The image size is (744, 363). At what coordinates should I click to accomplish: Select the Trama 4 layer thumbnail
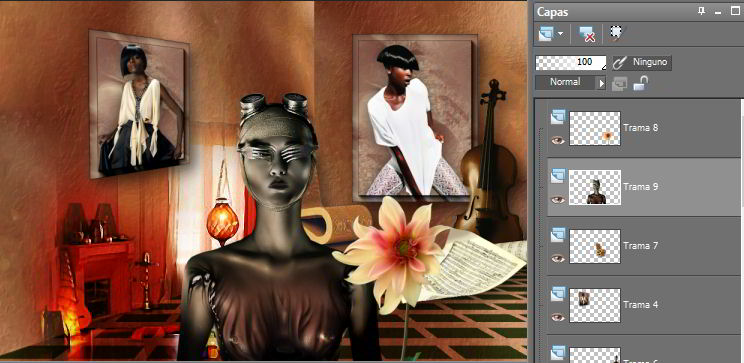[x=595, y=305]
